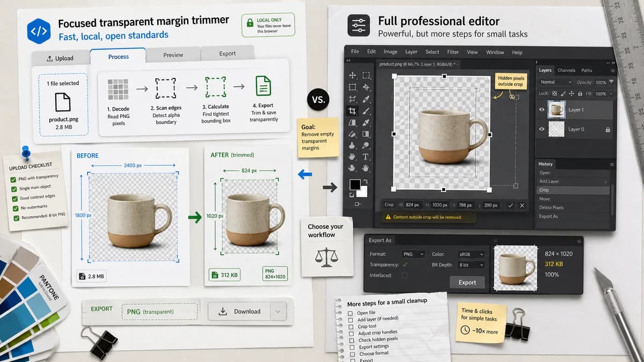Open the Window menu

(495, 52)
